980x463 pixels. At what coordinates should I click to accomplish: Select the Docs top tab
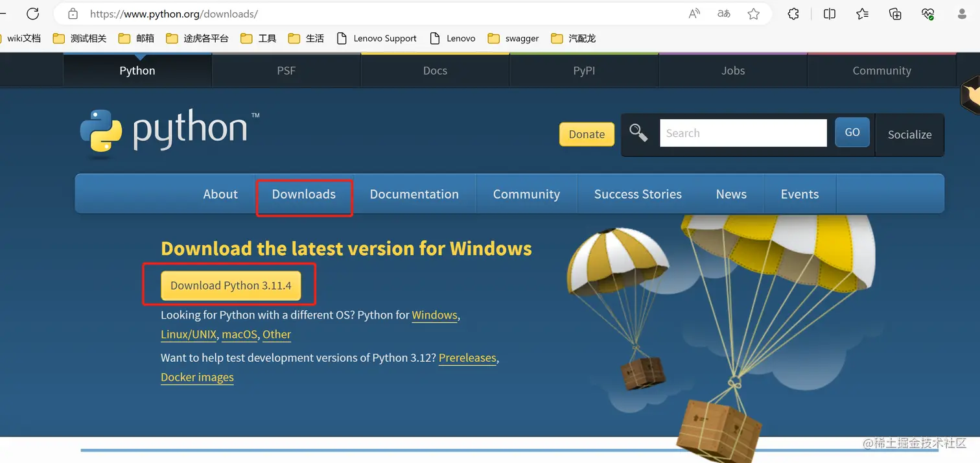436,71
